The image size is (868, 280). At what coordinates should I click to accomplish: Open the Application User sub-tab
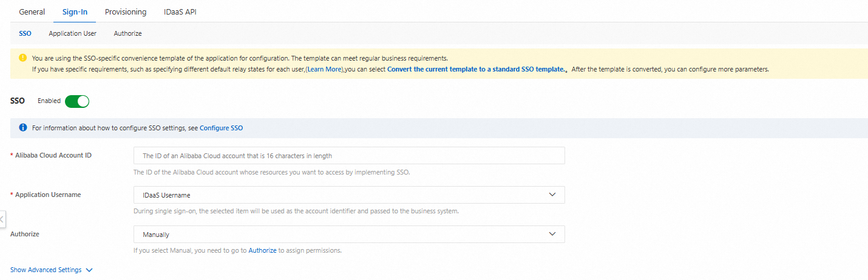tap(72, 33)
